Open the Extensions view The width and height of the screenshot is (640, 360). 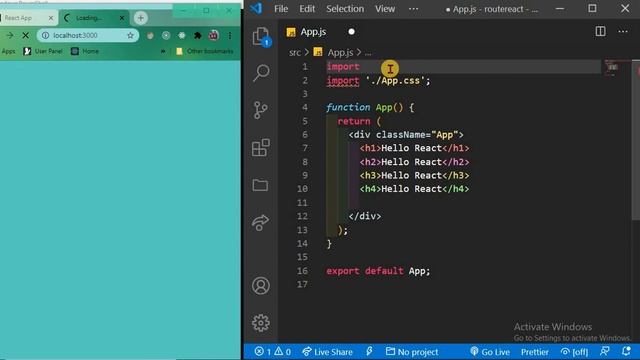point(261,147)
